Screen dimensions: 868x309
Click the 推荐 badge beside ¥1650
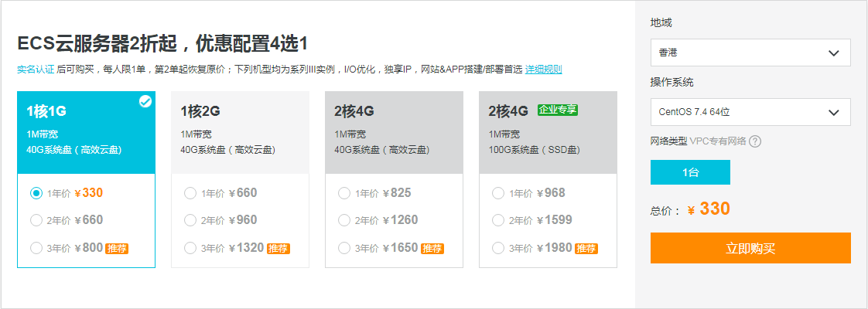coord(432,249)
